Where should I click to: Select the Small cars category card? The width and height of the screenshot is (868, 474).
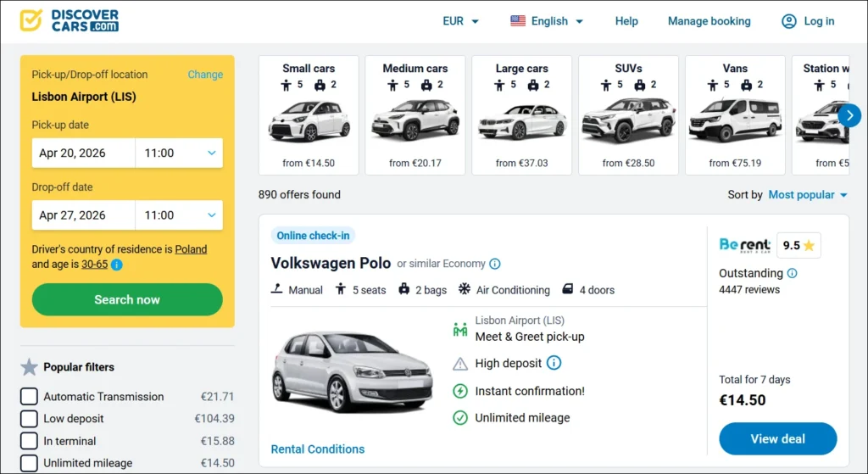pyautogui.click(x=309, y=115)
